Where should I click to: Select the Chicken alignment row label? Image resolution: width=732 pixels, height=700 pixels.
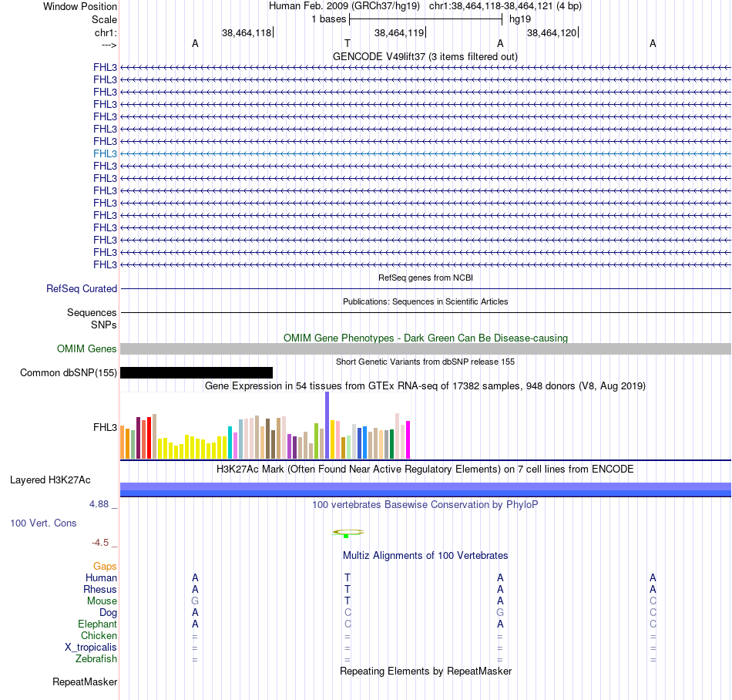coord(99,635)
